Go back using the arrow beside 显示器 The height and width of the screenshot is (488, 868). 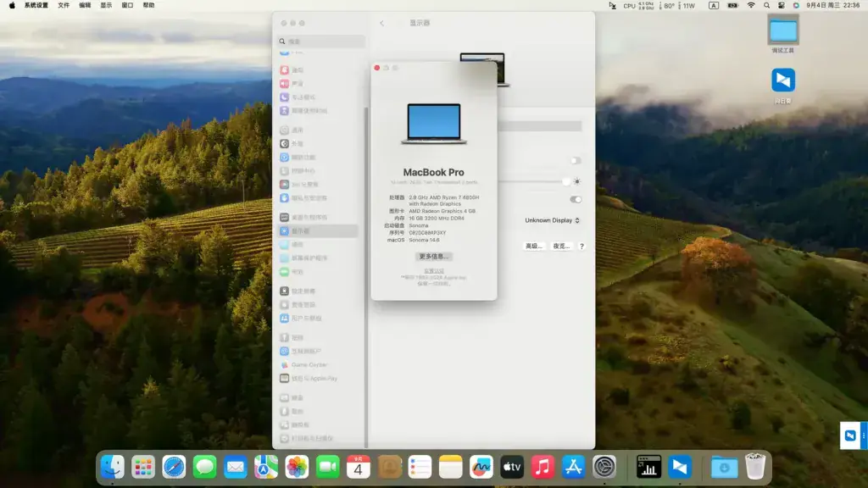tap(382, 23)
